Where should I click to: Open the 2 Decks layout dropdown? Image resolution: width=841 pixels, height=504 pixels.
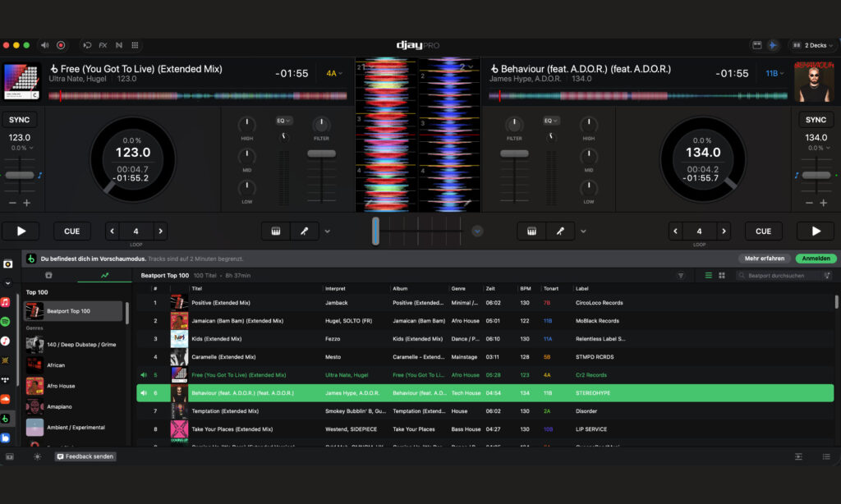click(812, 45)
